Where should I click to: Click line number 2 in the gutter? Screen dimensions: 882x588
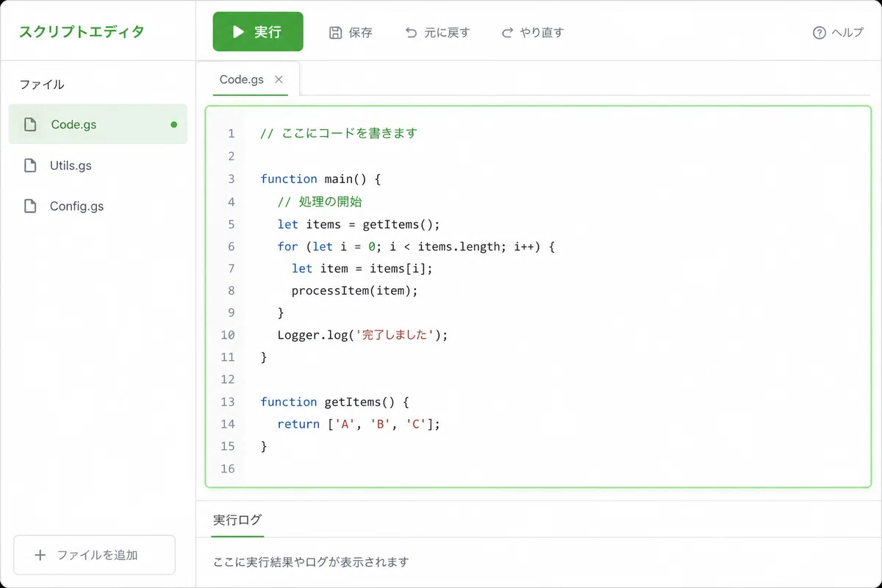click(x=231, y=157)
